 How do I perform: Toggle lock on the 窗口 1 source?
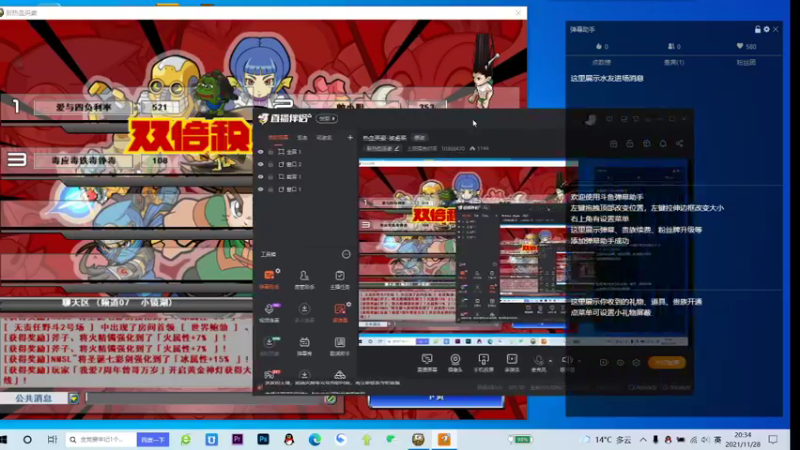click(x=271, y=189)
